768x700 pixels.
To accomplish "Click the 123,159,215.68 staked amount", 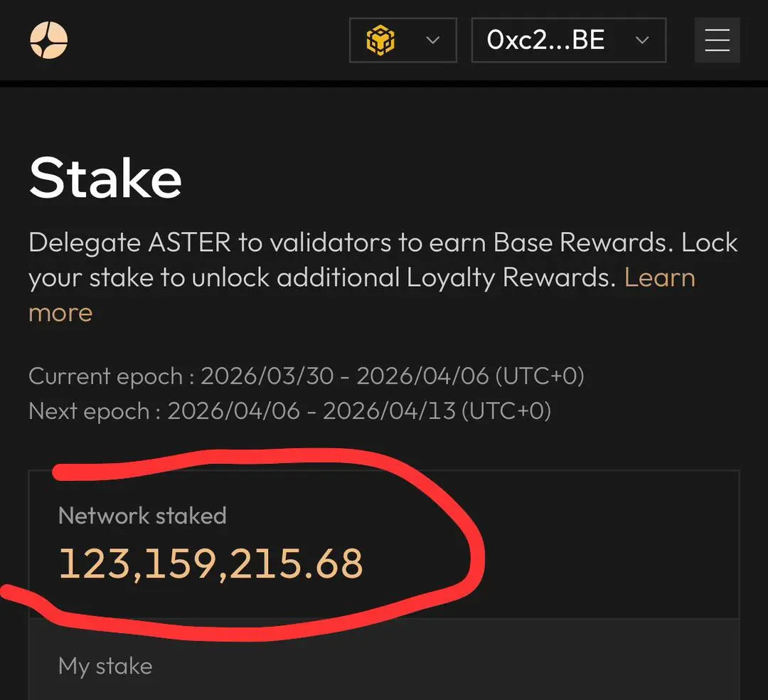I will click(x=210, y=563).
